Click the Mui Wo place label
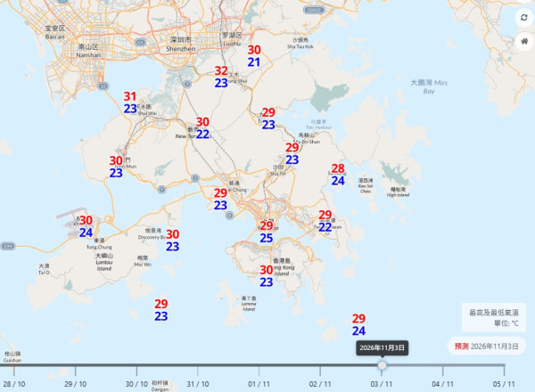 click(x=143, y=261)
